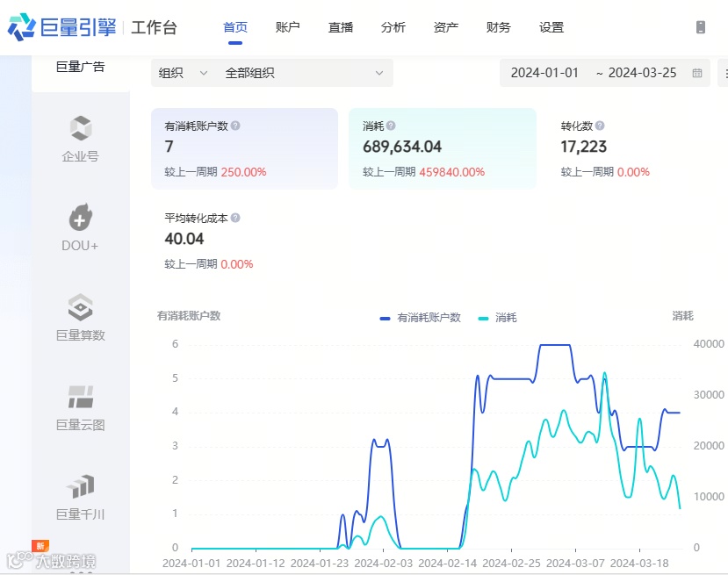Screen dimensions: 728x575
Task: Select the 巨量广告 sidebar item
Action: pyautogui.click(x=80, y=67)
